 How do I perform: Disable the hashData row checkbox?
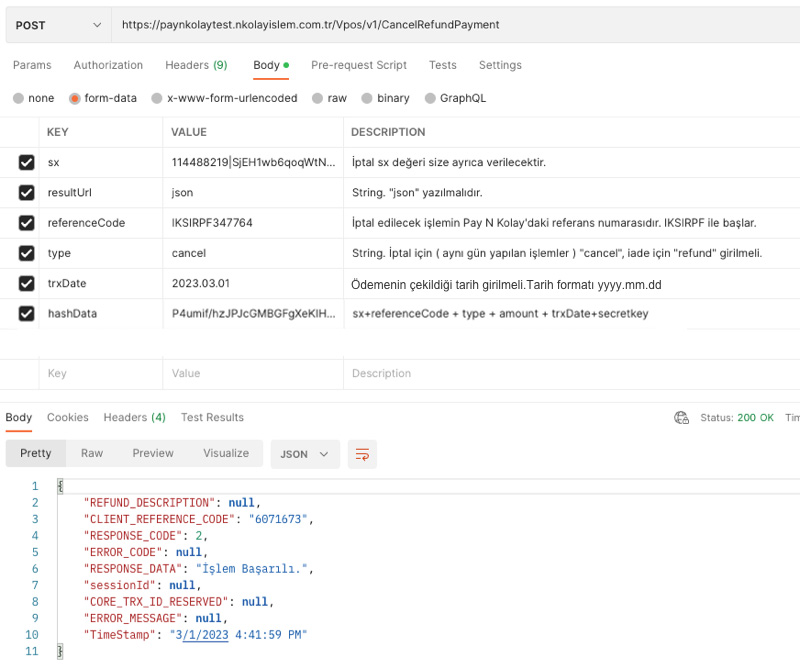coord(27,313)
